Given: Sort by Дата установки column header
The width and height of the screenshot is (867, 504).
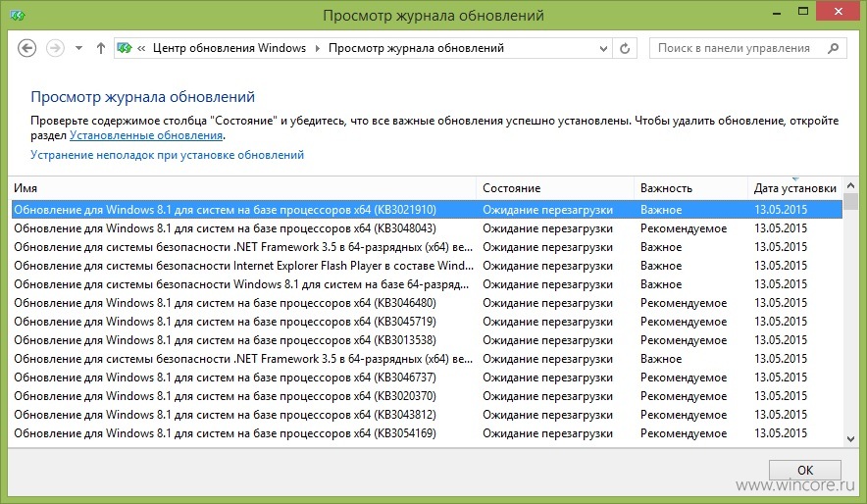Looking at the screenshot, I should click(x=794, y=188).
